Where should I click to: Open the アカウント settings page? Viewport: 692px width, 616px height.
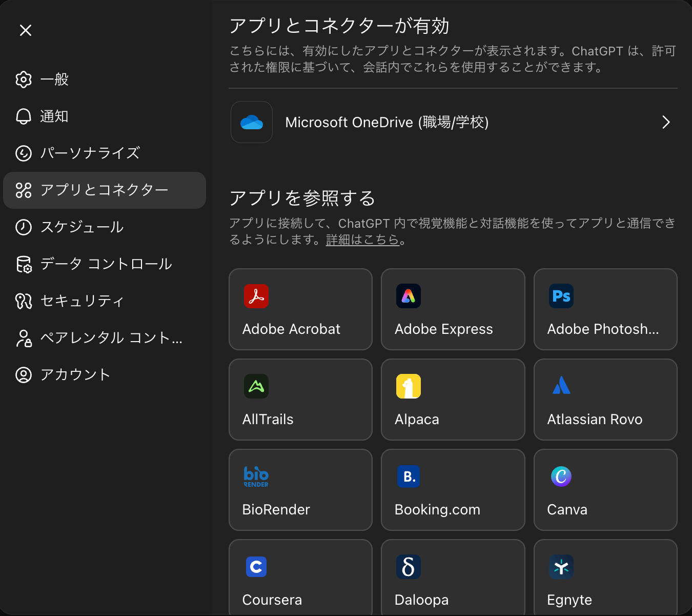click(75, 375)
